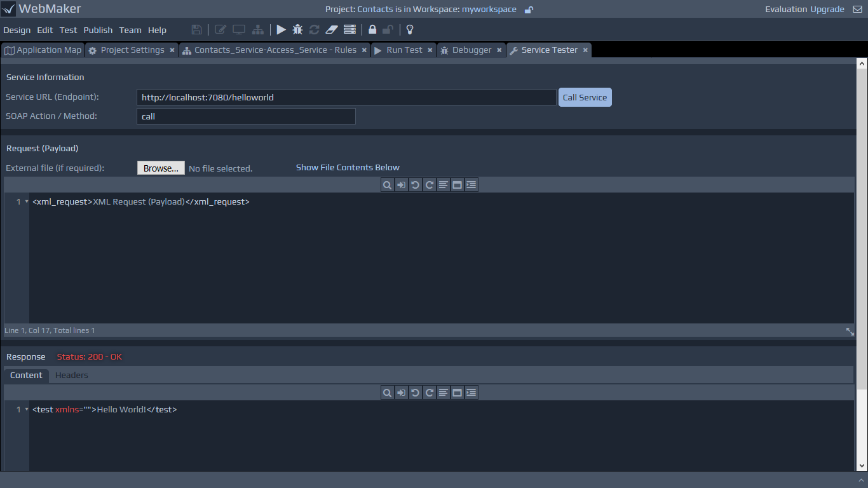Image resolution: width=868 pixels, height=488 pixels.
Task: Click the Upgrade link
Action: (x=827, y=10)
